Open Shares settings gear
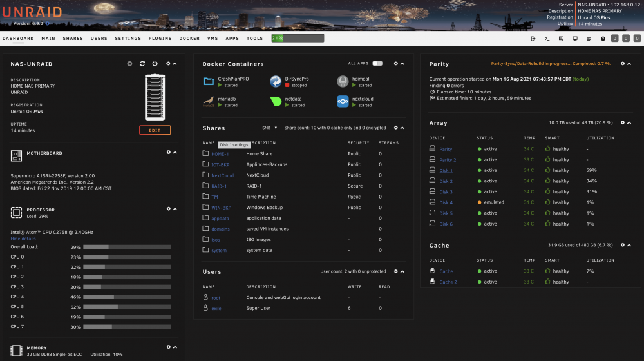 396,128
